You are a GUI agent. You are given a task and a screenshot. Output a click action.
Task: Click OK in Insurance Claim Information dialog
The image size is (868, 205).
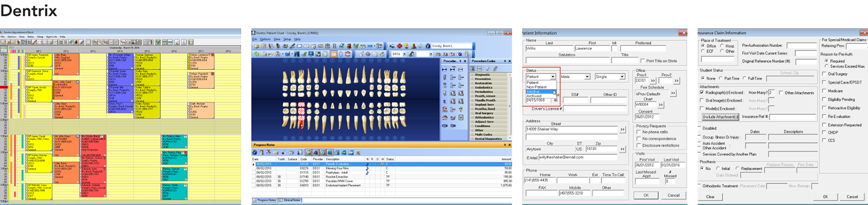click(x=825, y=197)
